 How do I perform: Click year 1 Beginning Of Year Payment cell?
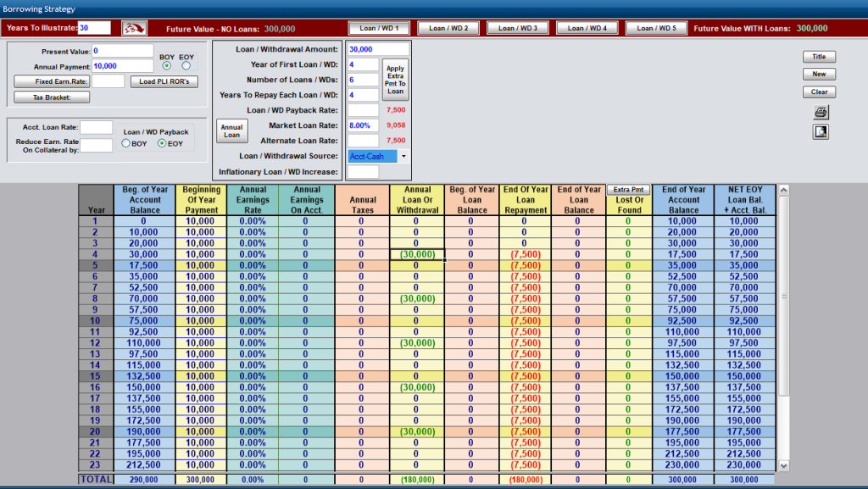(201, 221)
